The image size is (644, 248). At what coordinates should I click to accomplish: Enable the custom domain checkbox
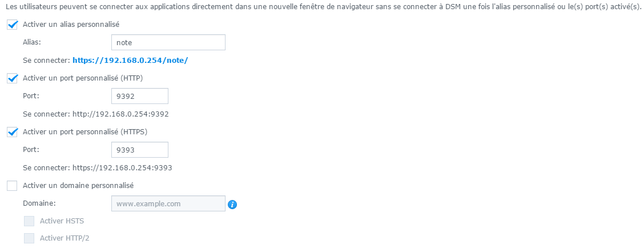pyautogui.click(x=13, y=186)
